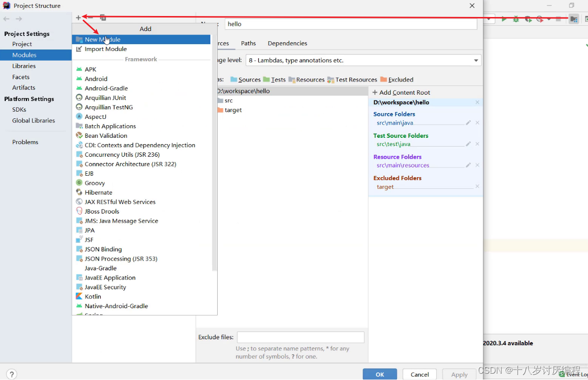
Task: Navigate back with left arrow icon
Action: (x=6, y=19)
